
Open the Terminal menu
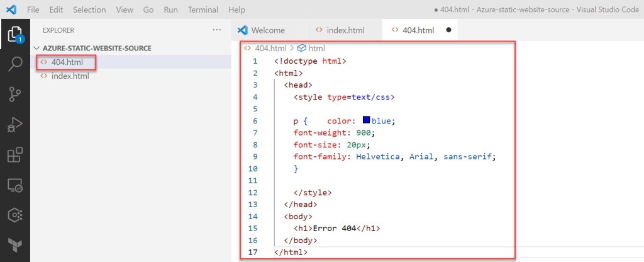[203, 10]
